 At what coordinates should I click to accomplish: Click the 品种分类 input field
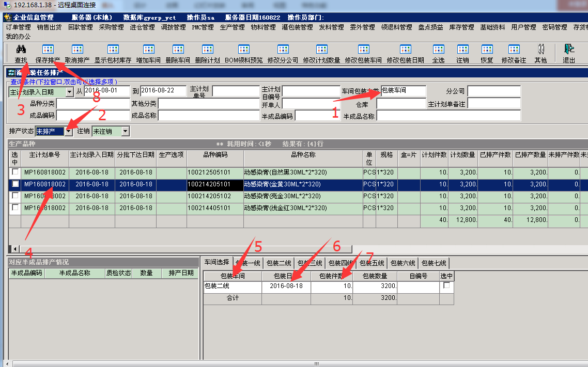[x=93, y=103]
